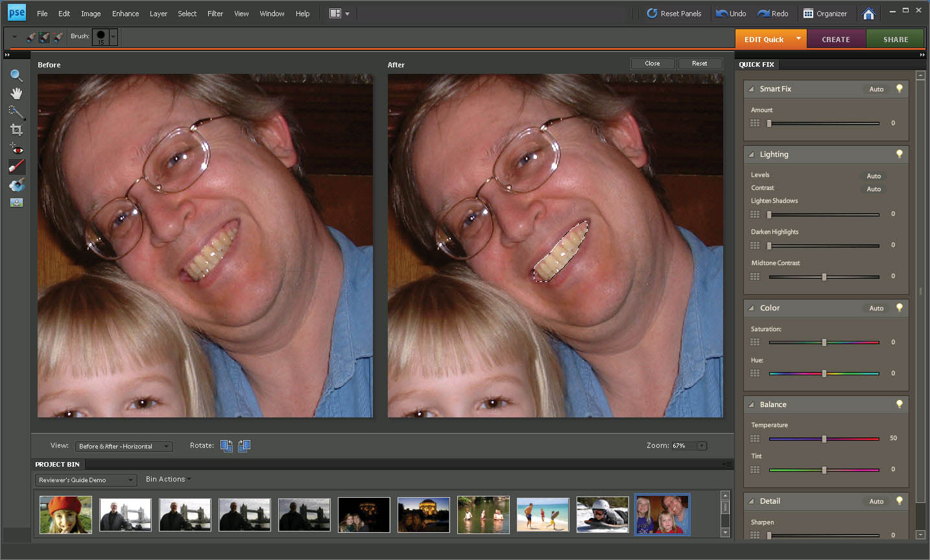Select the Zoom tool in the toolbox
The height and width of the screenshot is (560, 930).
(16, 76)
